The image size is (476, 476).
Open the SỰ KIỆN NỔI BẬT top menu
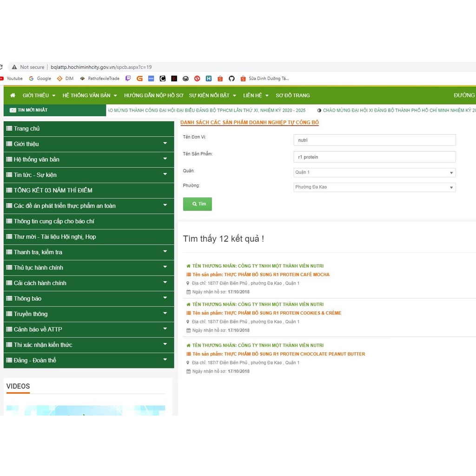pyautogui.click(x=212, y=95)
